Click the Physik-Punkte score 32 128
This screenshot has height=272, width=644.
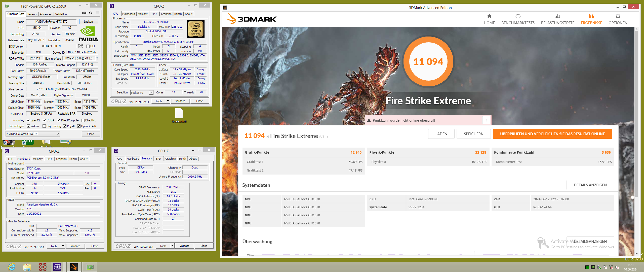click(x=480, y=152)
